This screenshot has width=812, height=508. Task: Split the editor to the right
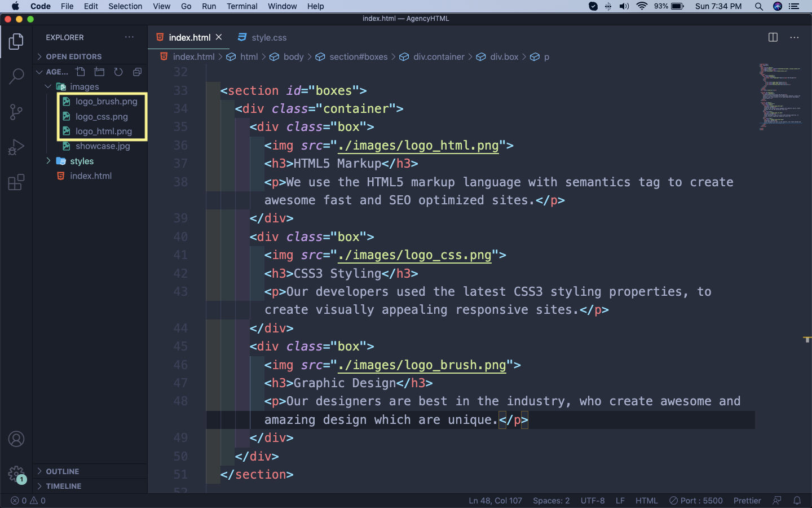coord(773,37)
